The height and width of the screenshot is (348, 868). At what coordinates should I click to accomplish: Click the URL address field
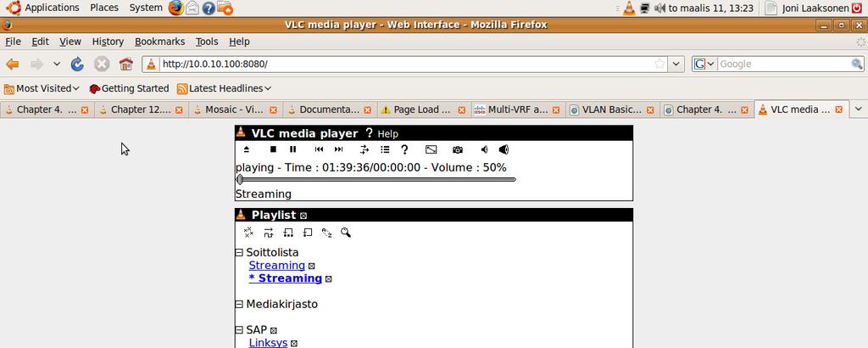406,65
